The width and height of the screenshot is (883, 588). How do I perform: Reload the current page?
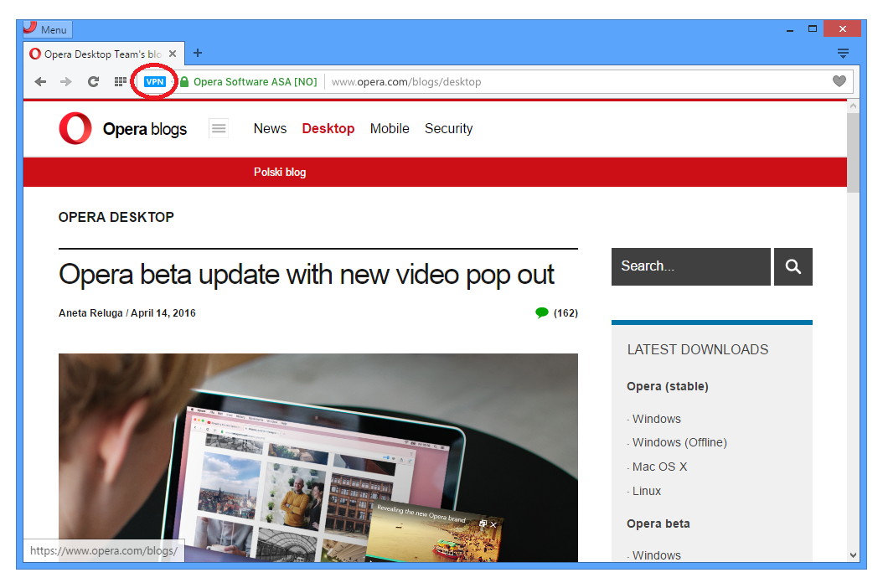(x=93, y=82)
